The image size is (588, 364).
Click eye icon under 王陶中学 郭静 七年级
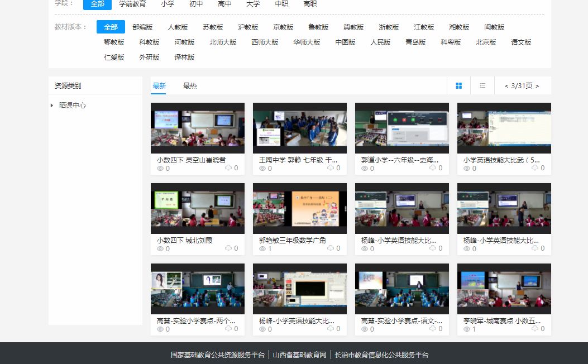tap(262, 169)
